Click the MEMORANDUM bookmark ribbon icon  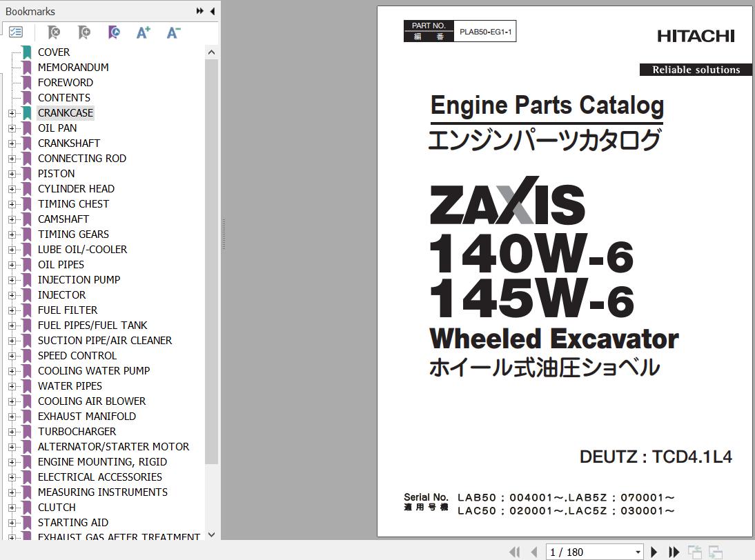[x=27, y=68]
